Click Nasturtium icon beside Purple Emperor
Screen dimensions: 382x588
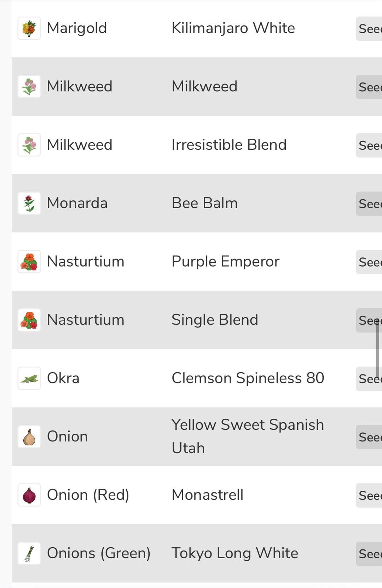pos(29,262)
